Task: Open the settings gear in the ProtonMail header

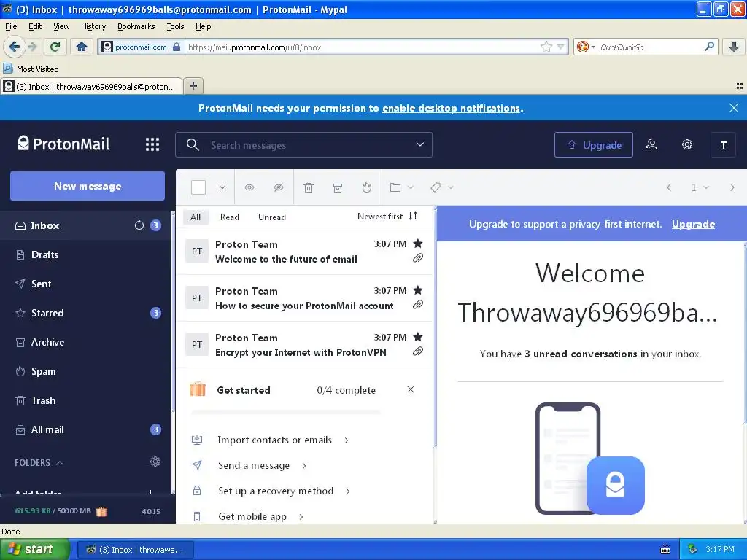Action: click(687, 145)
